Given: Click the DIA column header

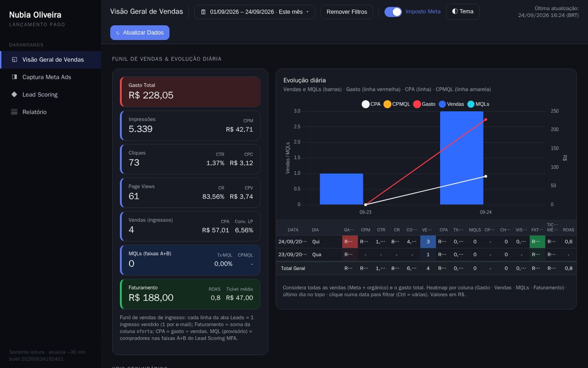Looking at the screenshot, I should [x=315, y=230].
